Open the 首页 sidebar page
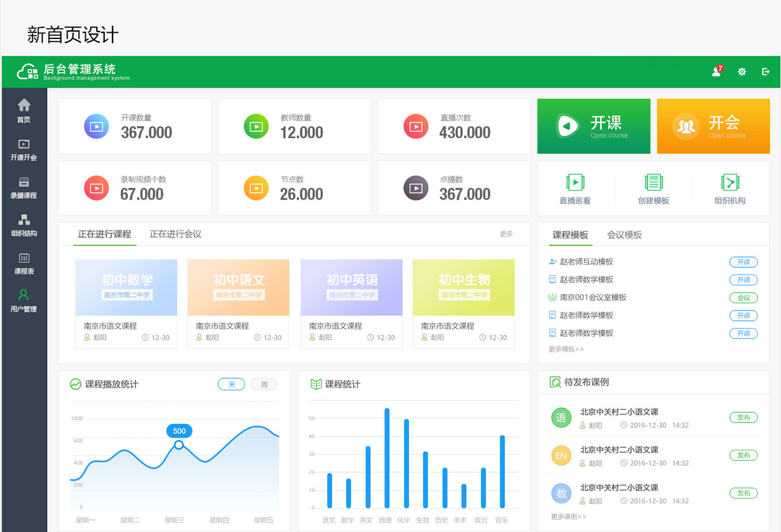 [x=24, y=113]
